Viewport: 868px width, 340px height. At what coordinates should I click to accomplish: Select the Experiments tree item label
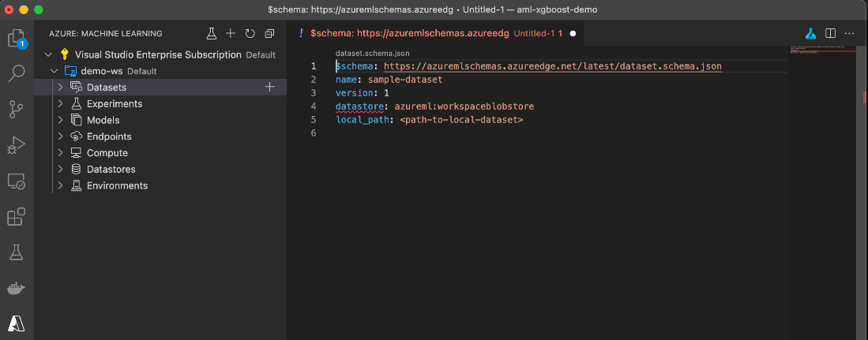(115, 104)
